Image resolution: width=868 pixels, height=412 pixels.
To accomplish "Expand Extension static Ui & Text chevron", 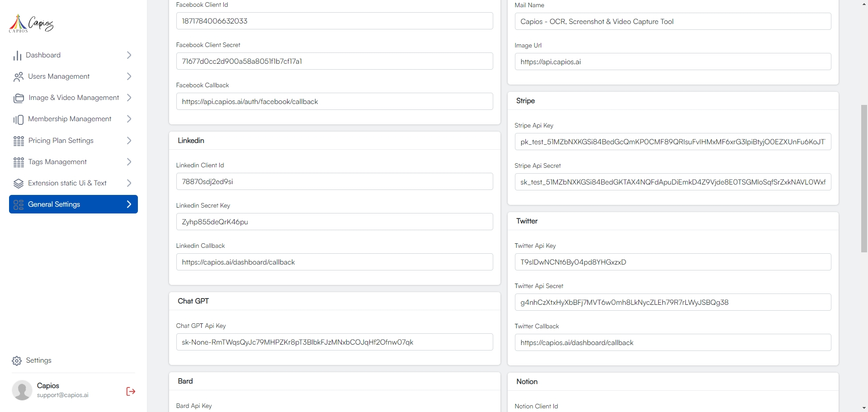I will pyautogui.click(x=129, y=183).
